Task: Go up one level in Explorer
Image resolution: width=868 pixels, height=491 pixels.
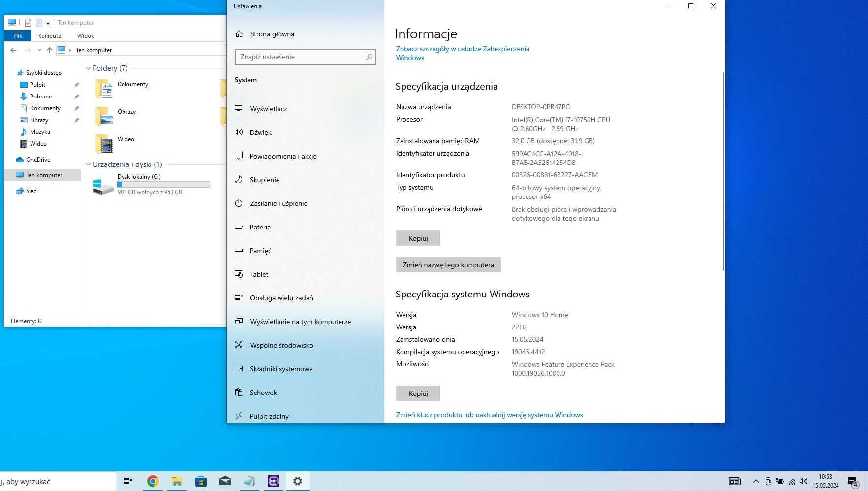Action: (49, 50)
